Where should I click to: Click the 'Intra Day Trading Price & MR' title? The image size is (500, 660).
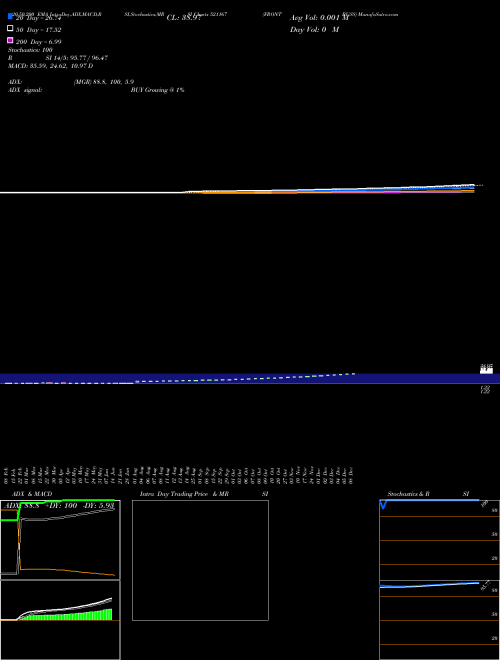(184, 494)
